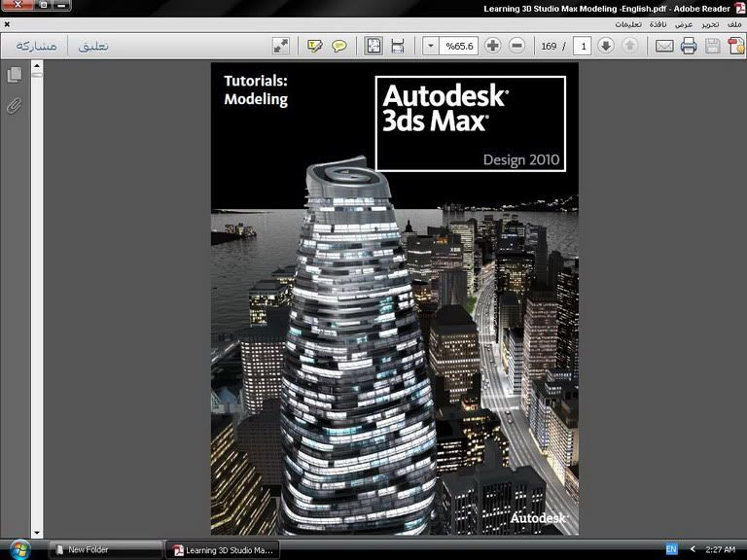Click the Adobe Reader title bar icon
Screen dimensions: 747x560
click(739, 8)
